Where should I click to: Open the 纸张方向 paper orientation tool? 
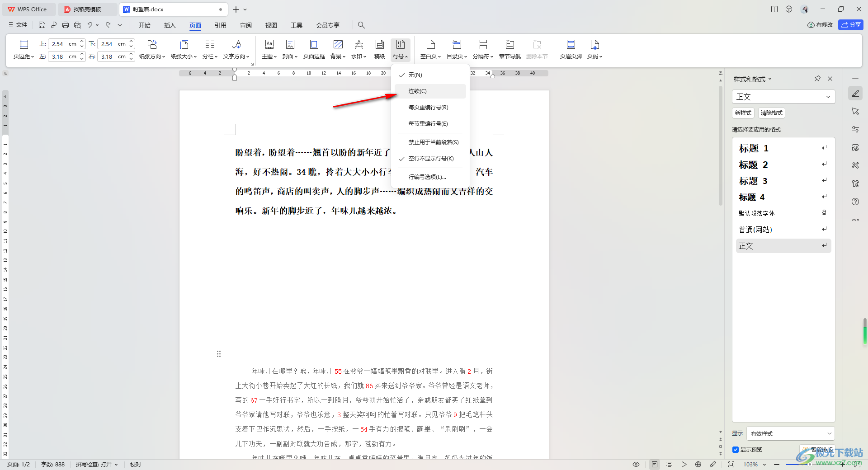click(152, 49)
